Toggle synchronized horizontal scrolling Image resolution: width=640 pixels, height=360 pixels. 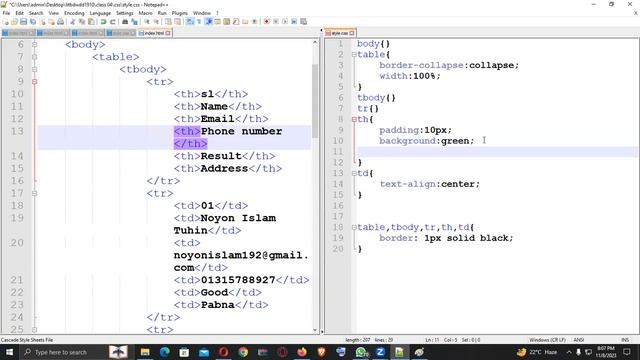tap(178, 21)
